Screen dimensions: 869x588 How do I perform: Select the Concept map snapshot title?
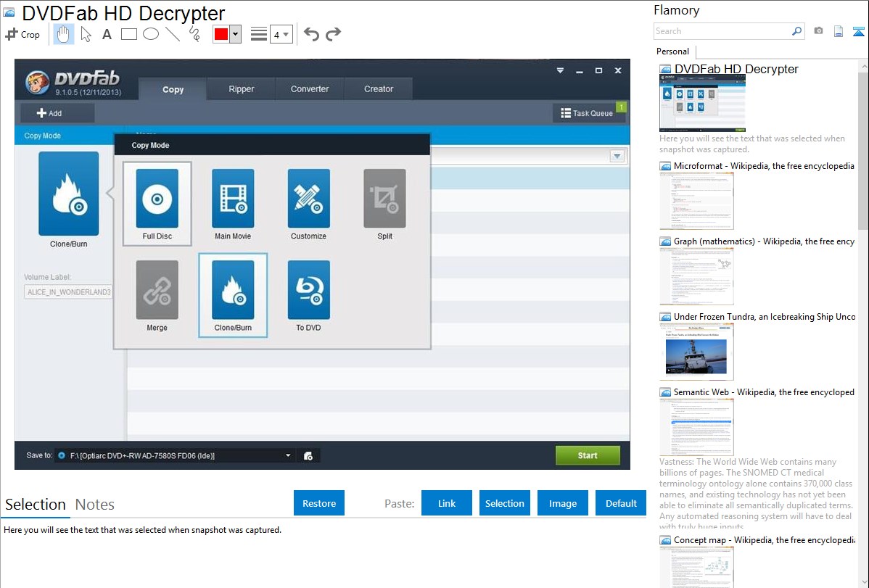pos(765,539)
